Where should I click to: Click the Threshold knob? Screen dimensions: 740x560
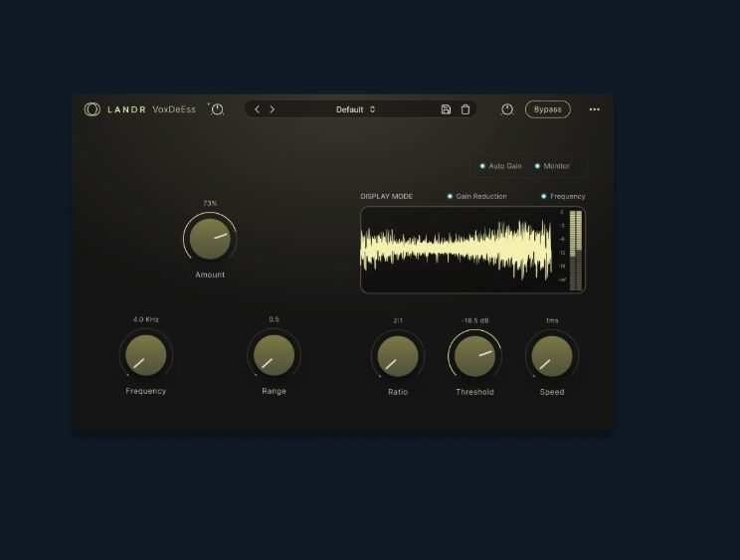click(x=474, y=356)
